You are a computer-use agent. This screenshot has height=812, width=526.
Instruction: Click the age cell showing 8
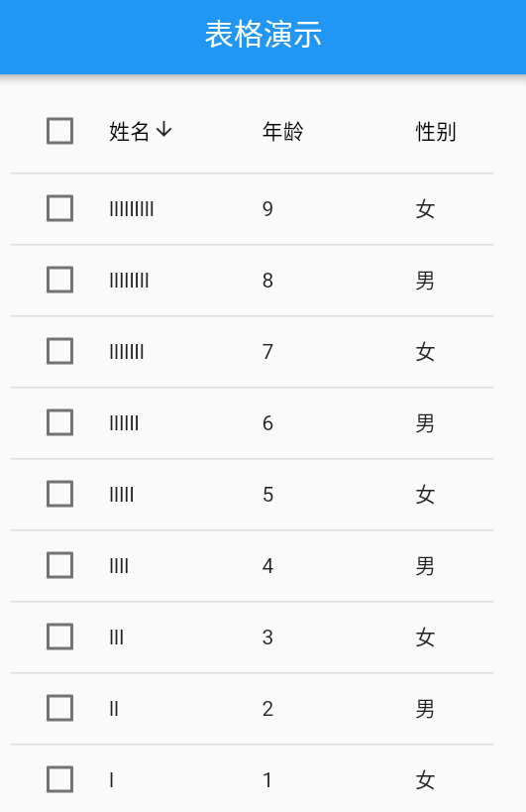click(267, 281)
